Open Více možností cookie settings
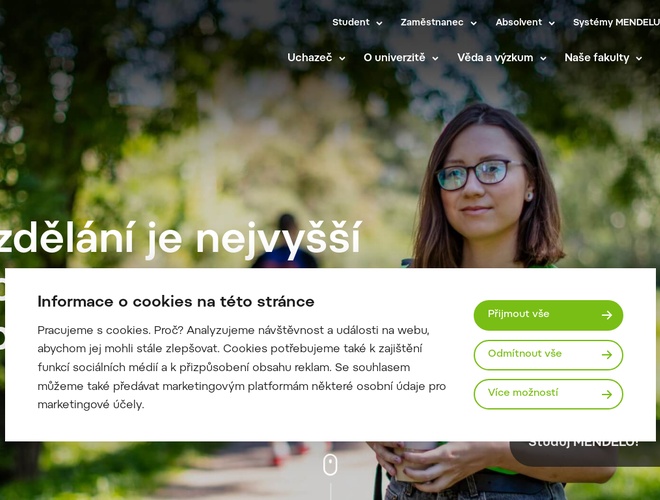This screenshot has width=660, height=500. 548,394
